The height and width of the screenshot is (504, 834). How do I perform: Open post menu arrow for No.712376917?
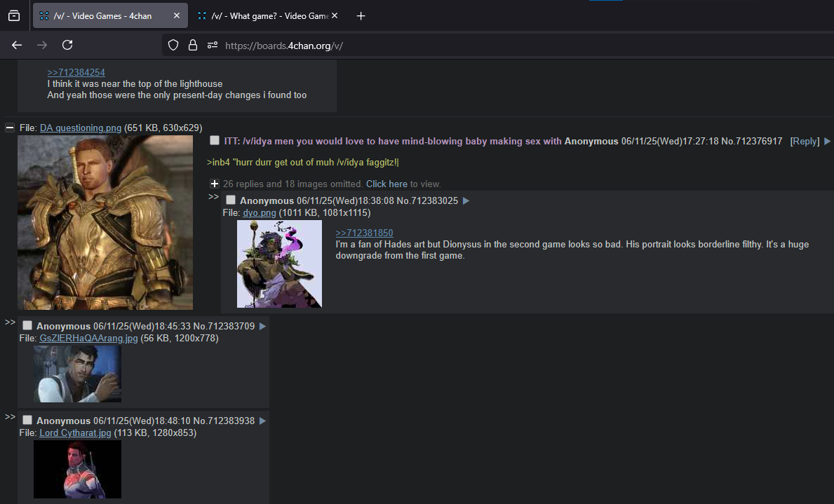click(827, 142)
